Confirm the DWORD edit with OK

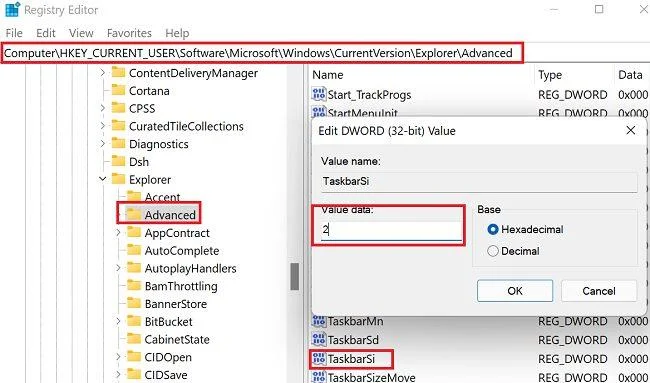click(x=515, y=291)
